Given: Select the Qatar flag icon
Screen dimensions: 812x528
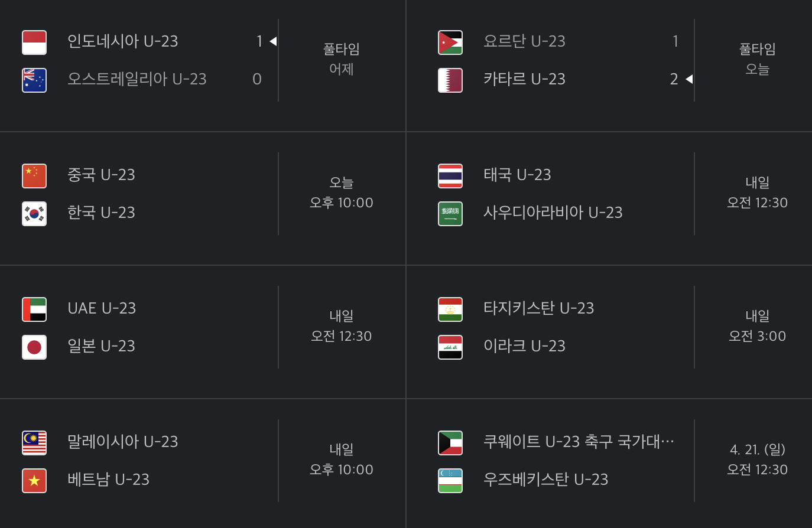Looking at the screenshot, I should click(x=450, y=80).
